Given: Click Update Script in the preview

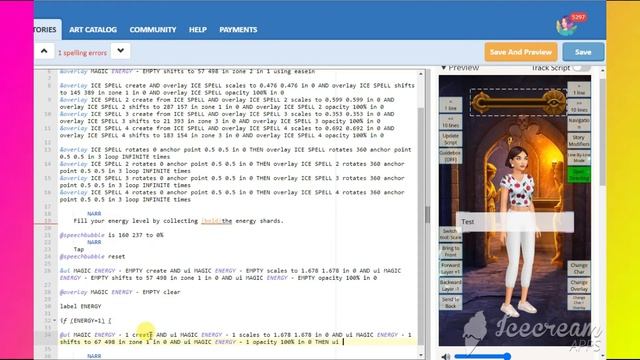Looking at the screenshot, I should click(451, 139).
